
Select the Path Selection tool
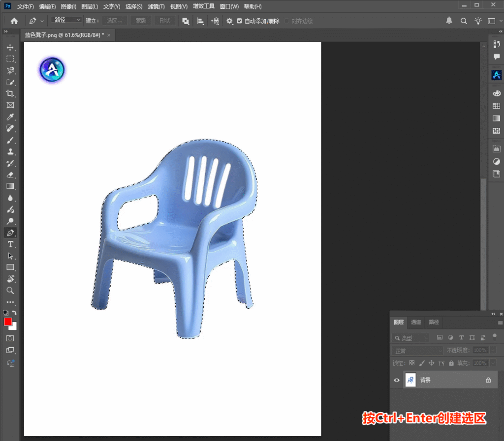pyautogui.click(x=10, y=256)
